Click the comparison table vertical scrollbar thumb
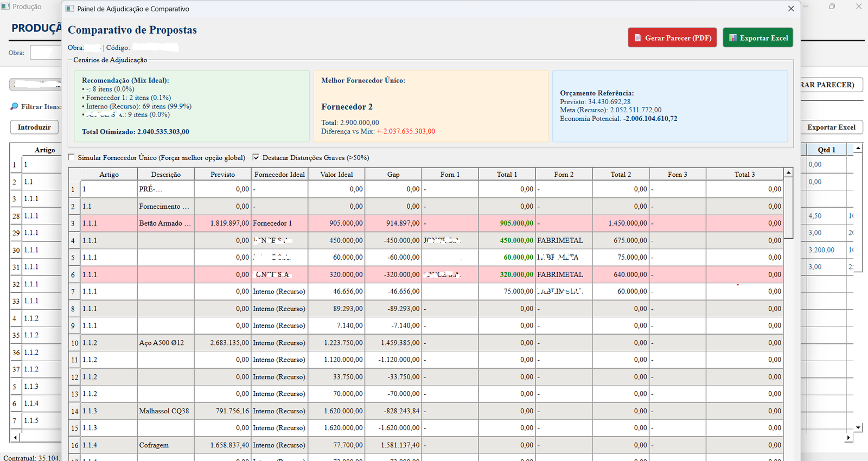 pos(789,208)
